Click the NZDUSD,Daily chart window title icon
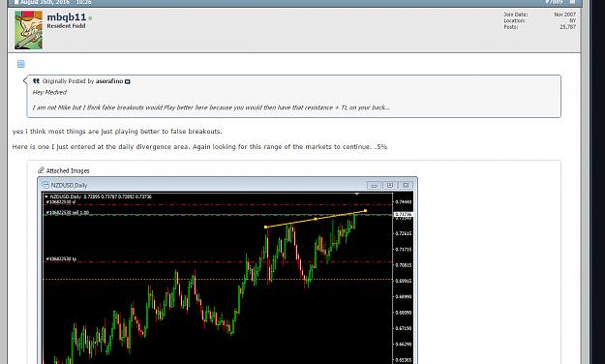The width and height of the screenshot is (605, 364). [x=45, y=185]
